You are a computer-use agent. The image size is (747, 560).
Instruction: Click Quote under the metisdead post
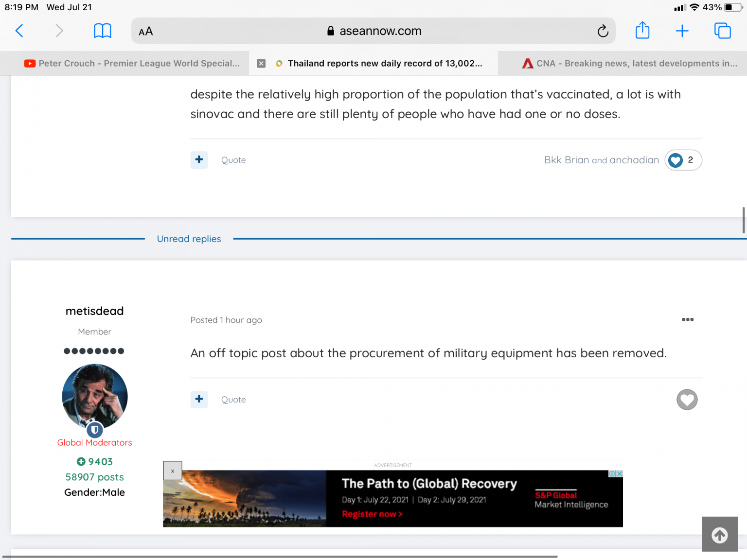point(233,400)
